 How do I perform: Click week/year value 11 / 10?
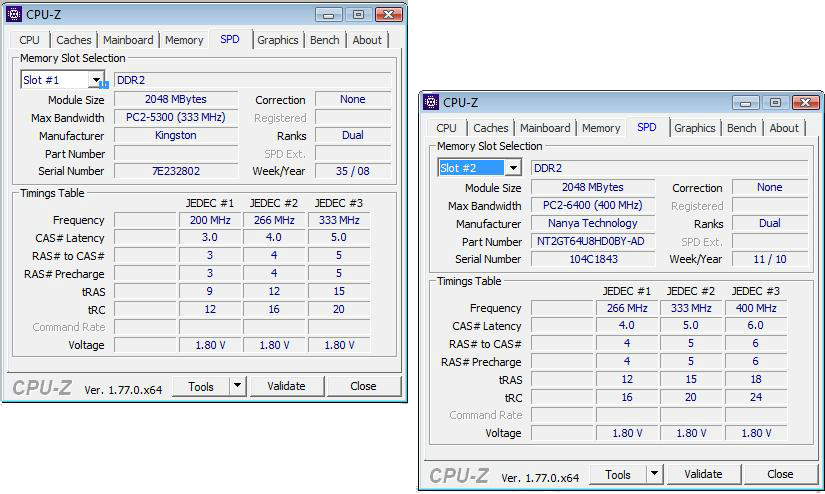(x=770, y=259)
